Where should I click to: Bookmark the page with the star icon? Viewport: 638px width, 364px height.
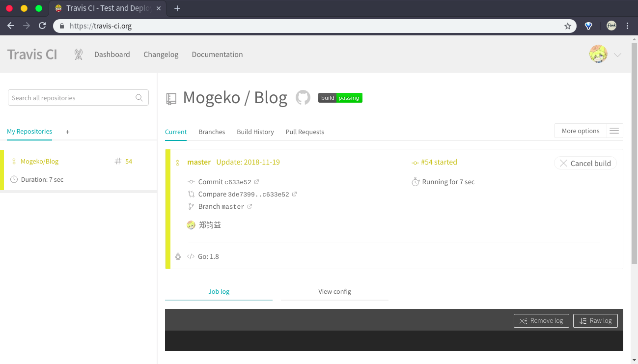click(568, 26)
